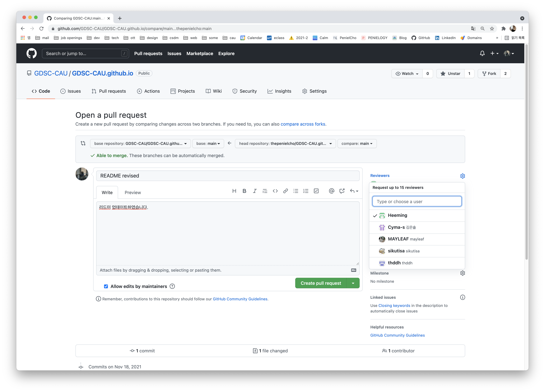This screenshot has width=545, height=392.
Task: Open GDSC-CAU organization link
Action: (51, 73)
